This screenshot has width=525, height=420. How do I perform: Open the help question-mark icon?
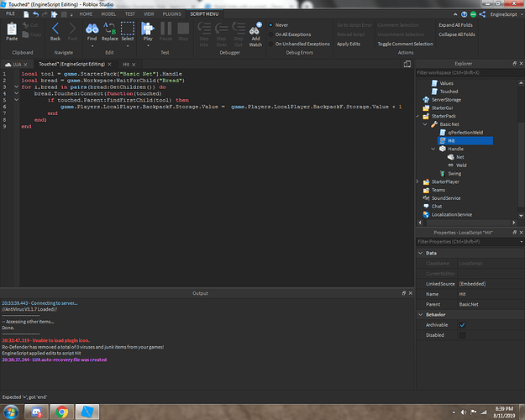[464, 14]
